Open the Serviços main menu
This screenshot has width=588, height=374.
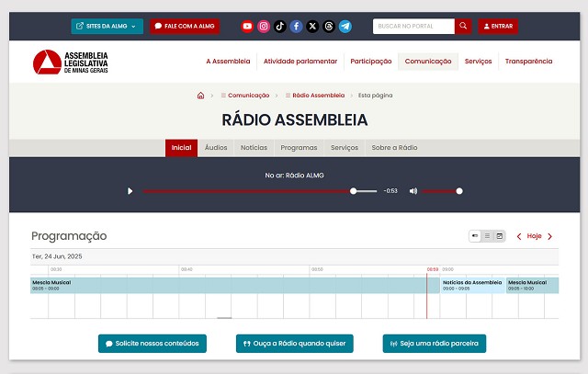tap(478, 62)
